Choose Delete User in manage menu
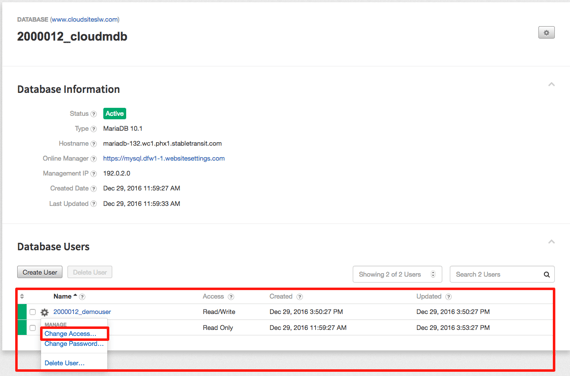Viewport: 570px width, 376px height. [x=64, y=363]
